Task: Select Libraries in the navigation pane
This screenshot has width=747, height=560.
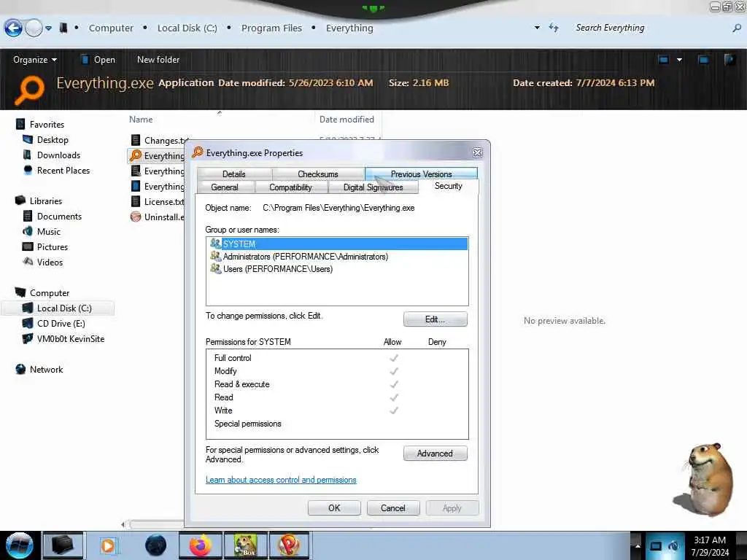Action: [46, 201]
